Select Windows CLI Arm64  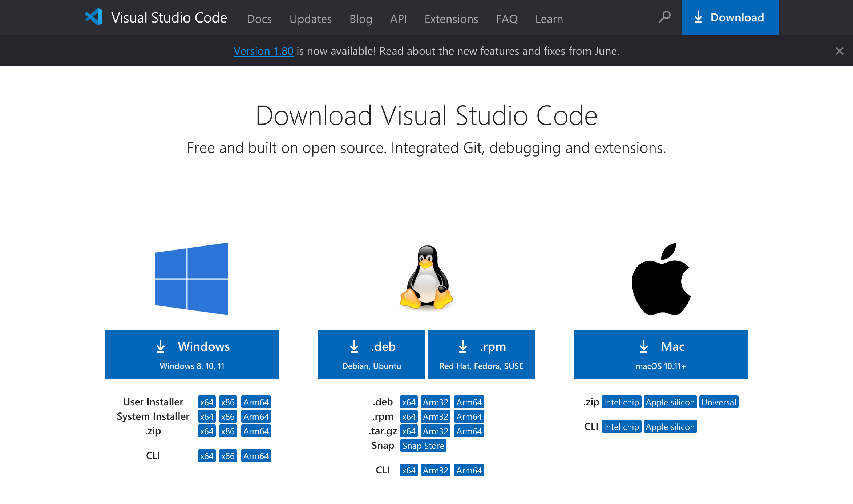256,456
